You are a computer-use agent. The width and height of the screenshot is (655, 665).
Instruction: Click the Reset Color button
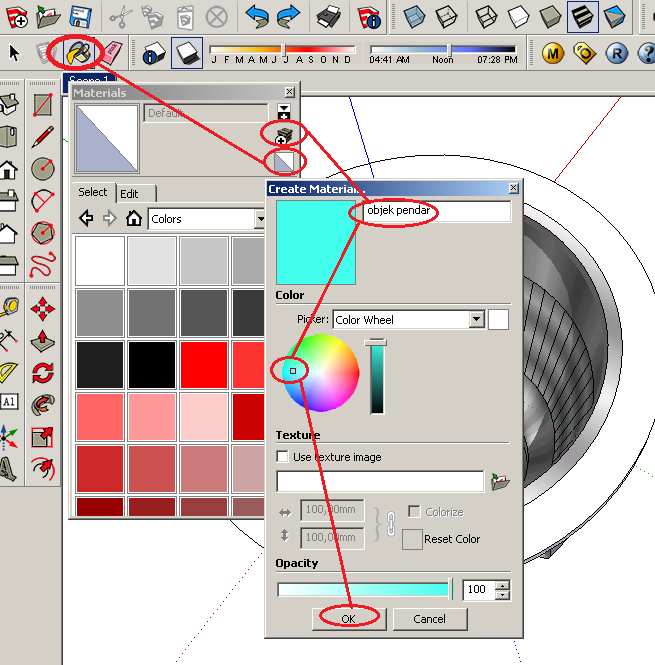tap(412, 539)
